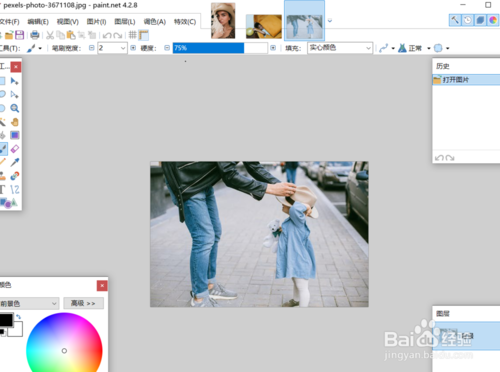Click the Crop to selection icon
Screen dimensions: 500x372
tap(81, 35)
